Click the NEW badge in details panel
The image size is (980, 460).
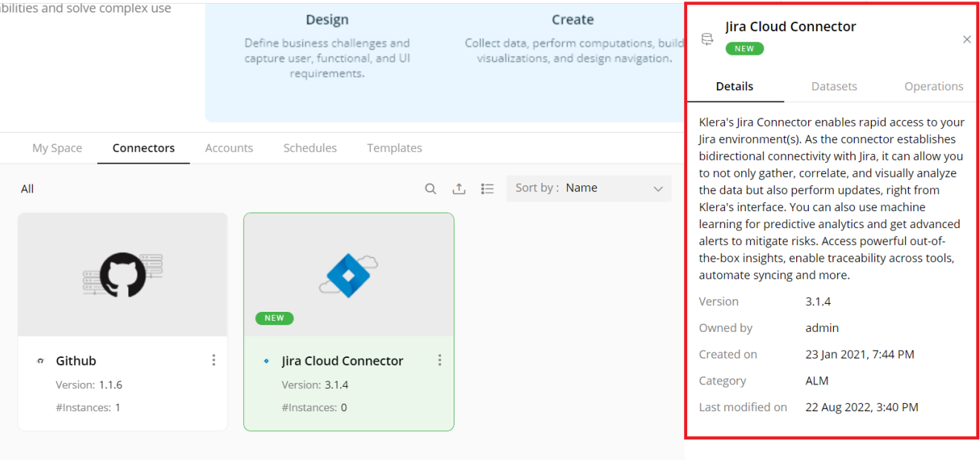point(744,49)
